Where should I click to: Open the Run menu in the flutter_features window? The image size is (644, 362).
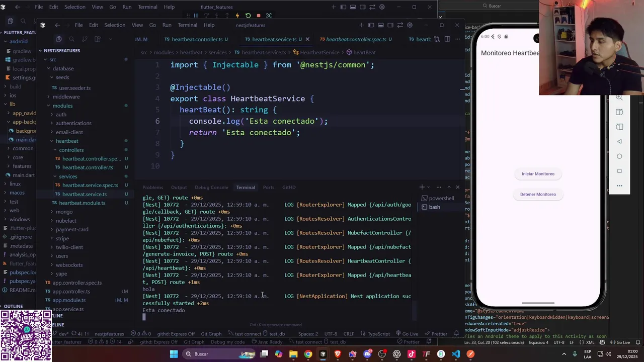click(x=127, y=7)
